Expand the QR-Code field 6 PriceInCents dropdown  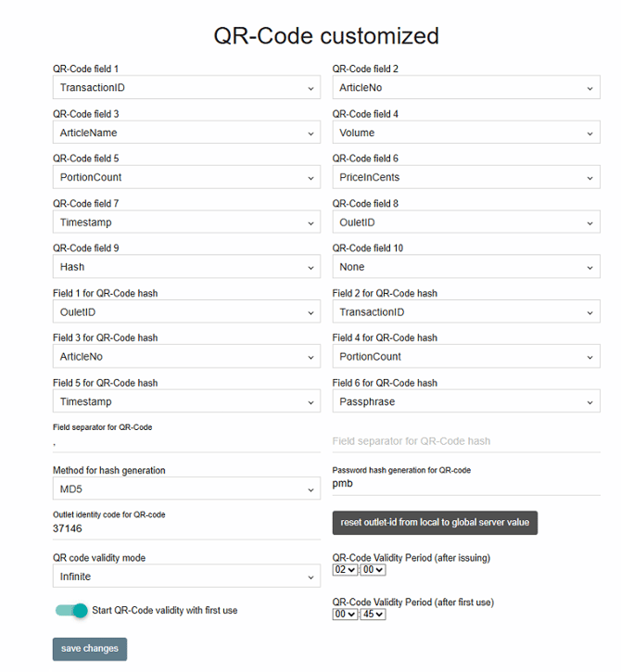[465, 177]
